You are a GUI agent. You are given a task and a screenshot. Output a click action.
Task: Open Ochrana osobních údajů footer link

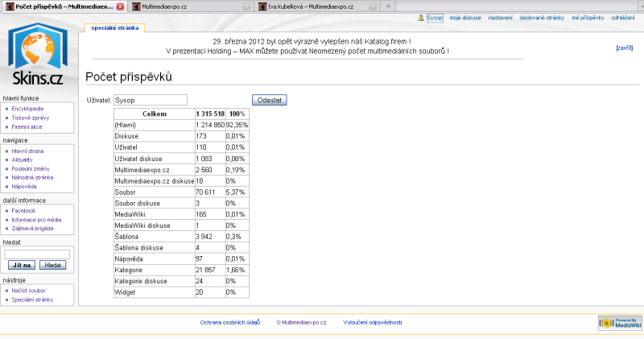pos(229,322)
